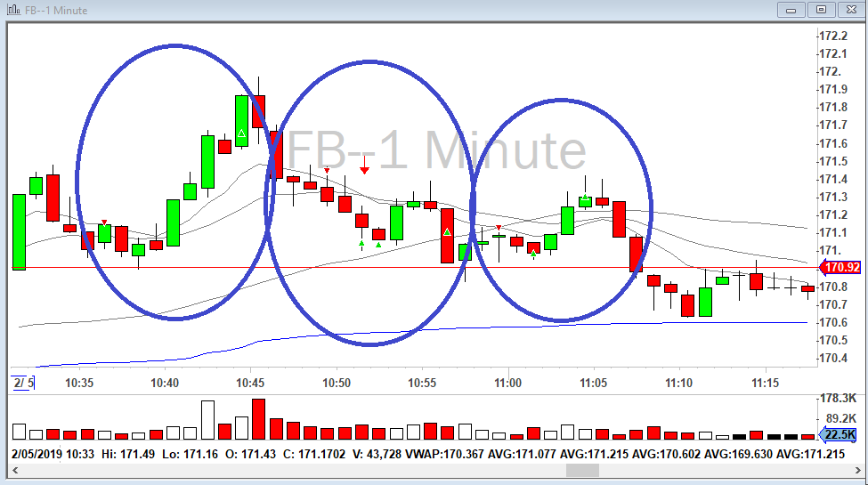The image size is (868, 485).
Task: Maximize the FB 1 Minute chart window
Action: [x=822, y=10]
